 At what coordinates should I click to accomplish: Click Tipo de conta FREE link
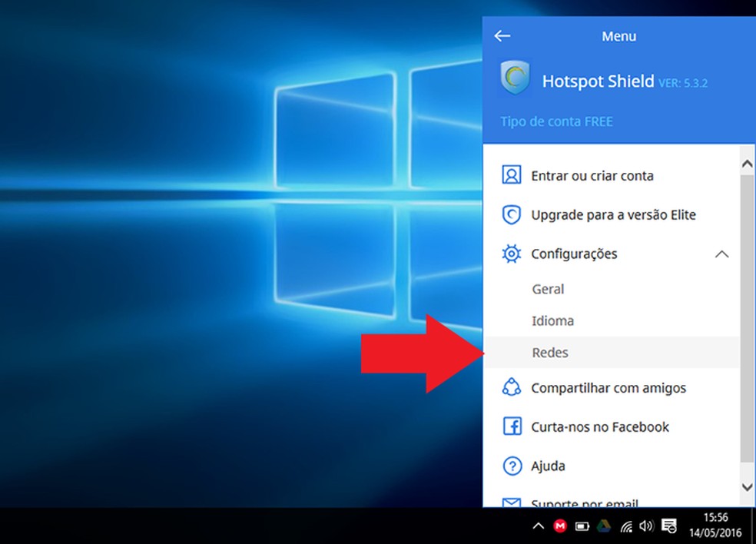(556, 121)
